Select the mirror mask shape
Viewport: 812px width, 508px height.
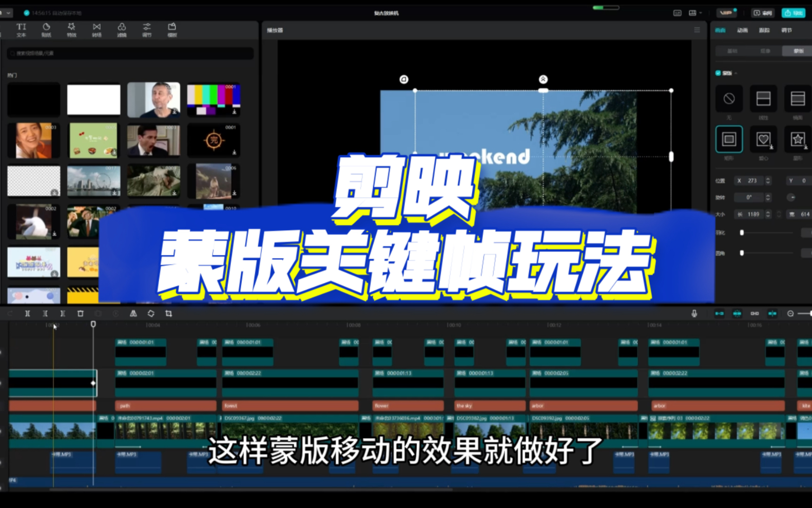[x=798, y=99]
